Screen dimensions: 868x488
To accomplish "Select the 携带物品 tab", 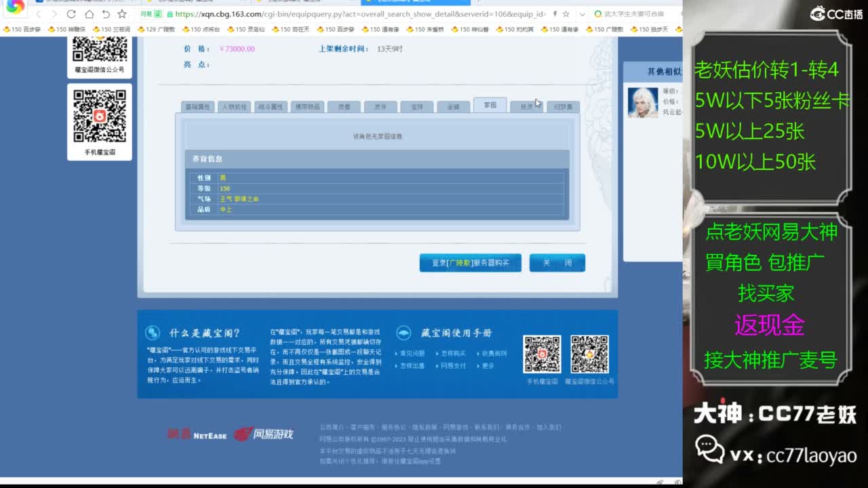I will click(x=307, y=106).
